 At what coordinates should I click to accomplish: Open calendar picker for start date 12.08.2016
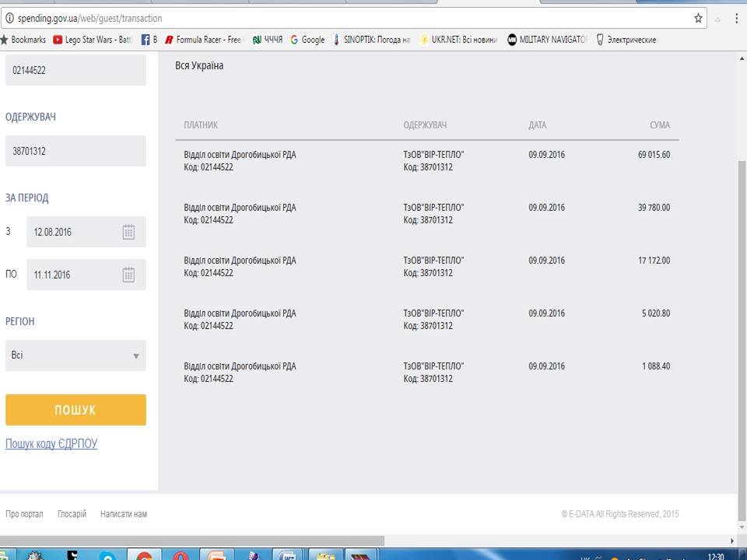(128, 232)
